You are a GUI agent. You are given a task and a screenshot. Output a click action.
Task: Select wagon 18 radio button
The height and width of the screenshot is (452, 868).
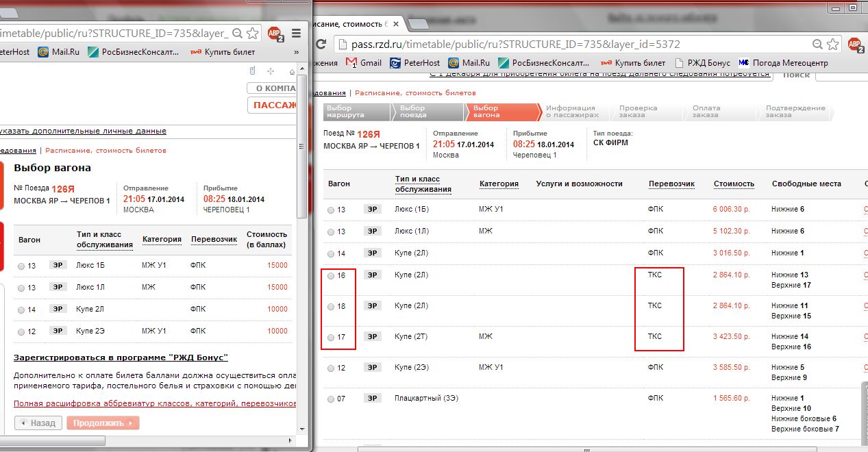coord(331,307)
